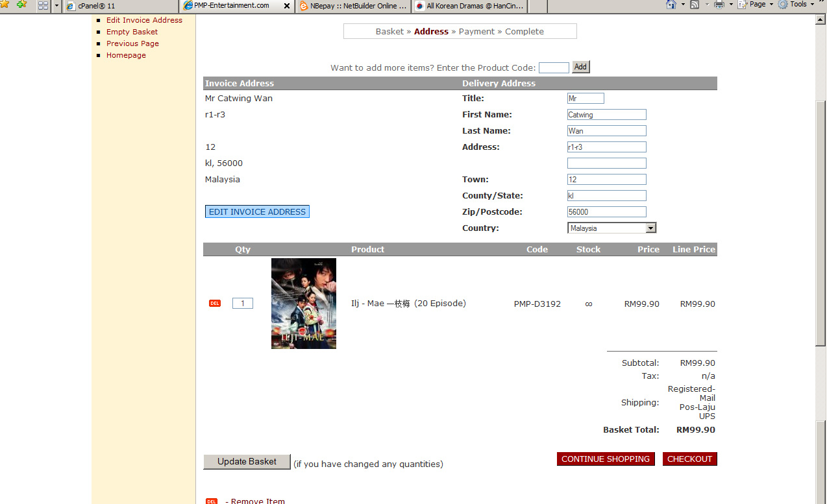
Task: Click the Product Code input field
Action: coord(553,67)
